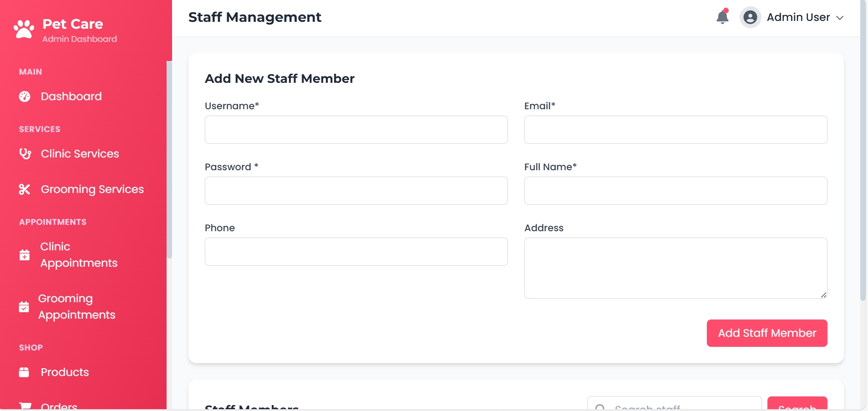Click the calendar-check icon for Grooming Appointments
Screen dimensions: 868x411
[24, 307]
